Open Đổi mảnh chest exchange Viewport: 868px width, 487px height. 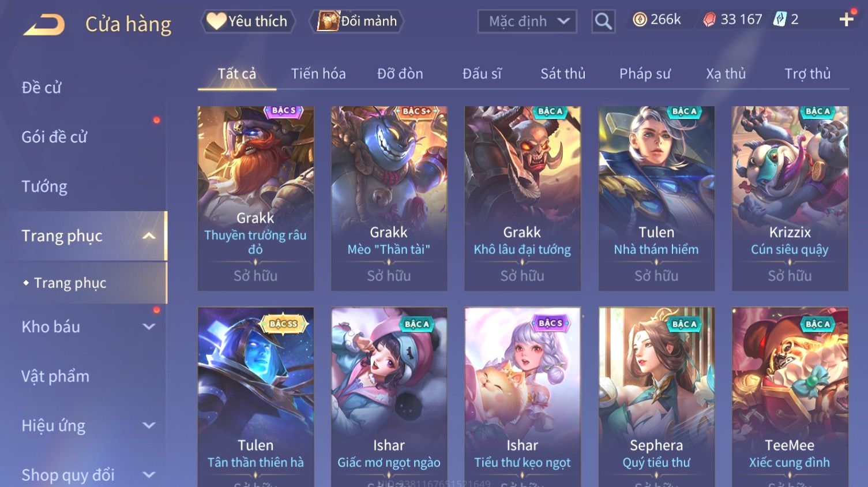click(358, 21)
